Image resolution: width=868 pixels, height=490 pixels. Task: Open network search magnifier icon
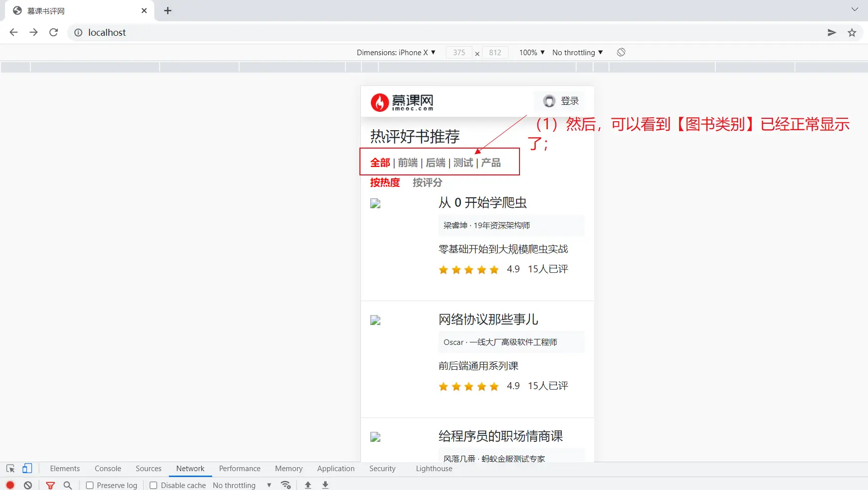[x=68, y=485]
